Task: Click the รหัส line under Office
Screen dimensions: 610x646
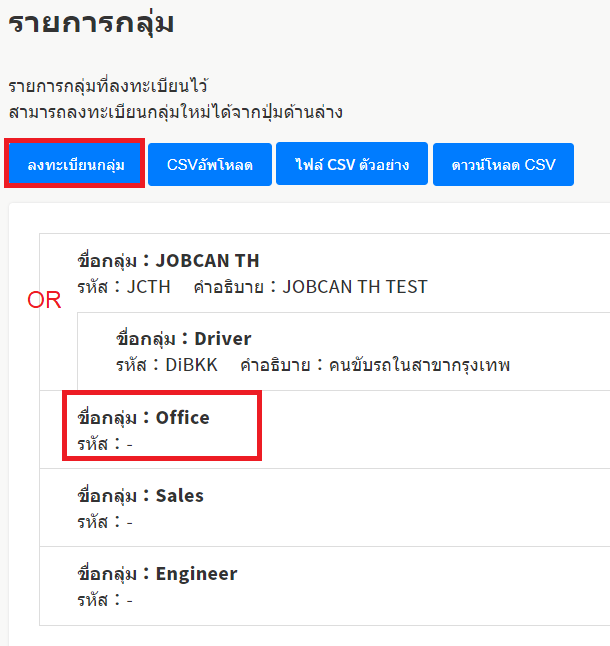Action: (x=105, y=443)
